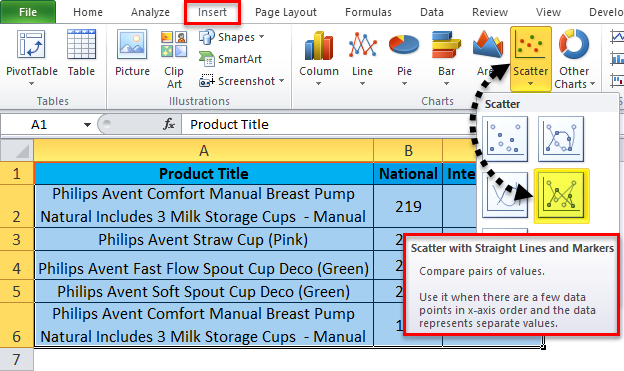The width and height of the screenshot is (624, 371).
Task: Expand the Shapes dropdown arrow
Action: click(261, 37)
